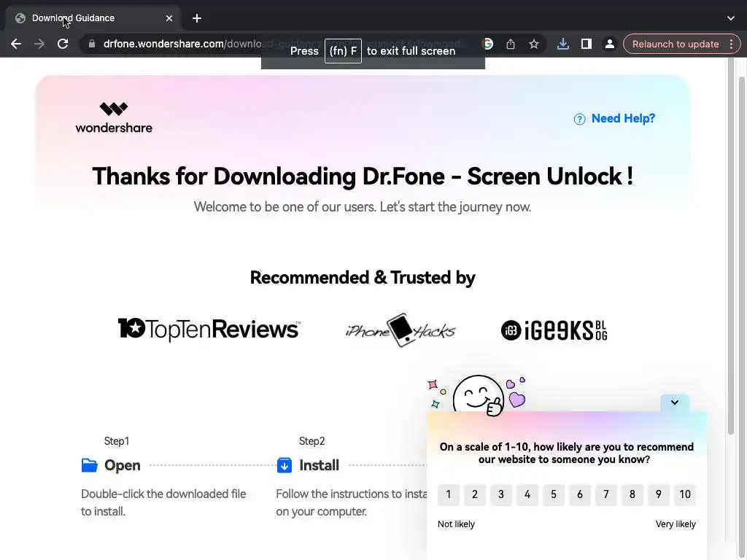Open a new tab with plus icon
The image size is (747, 560).
197,18
